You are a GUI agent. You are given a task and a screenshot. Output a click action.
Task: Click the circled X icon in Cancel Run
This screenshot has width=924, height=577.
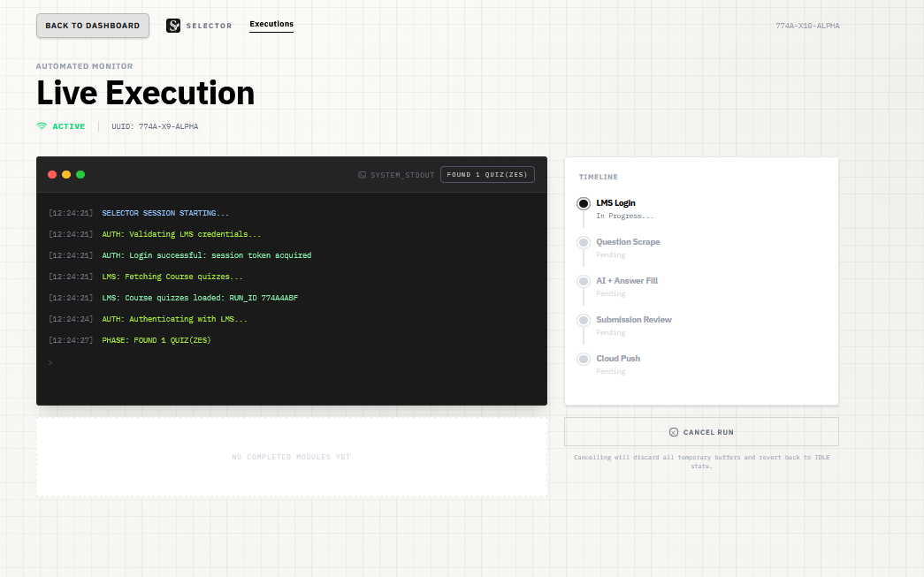[x=674, y=432]
